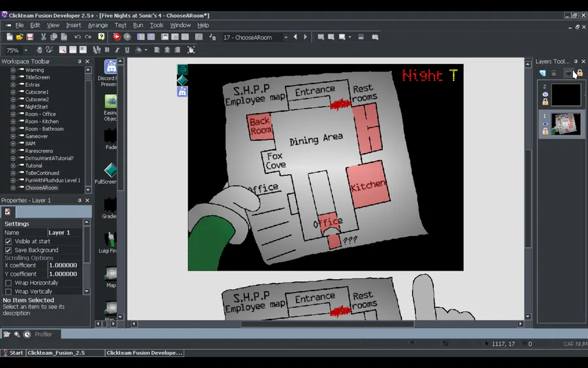Enable the Wrap Vertically checkbox
The width and height of the screenshot is (588, 368).
(8, 291)
